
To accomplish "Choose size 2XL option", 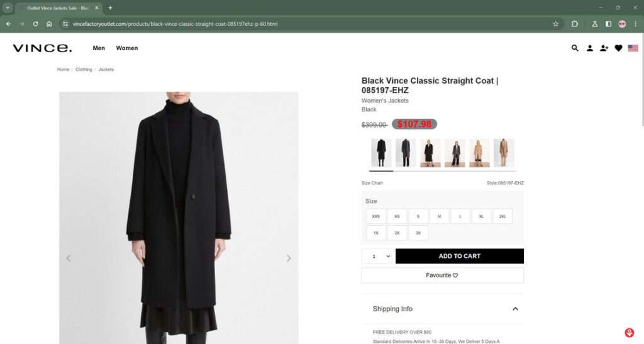I will click(502, 216).
